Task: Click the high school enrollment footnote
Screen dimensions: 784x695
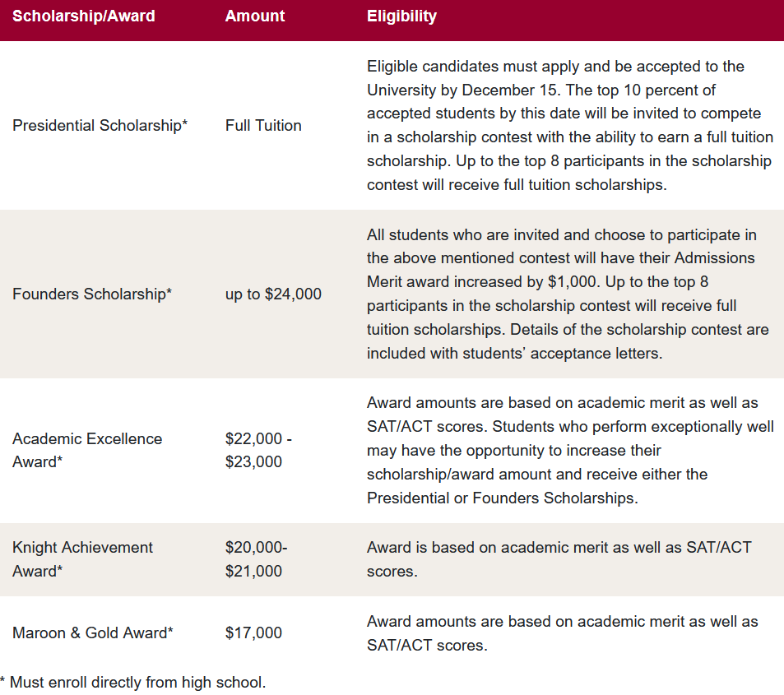Action: pyautogui.click(x=133, y=682)
